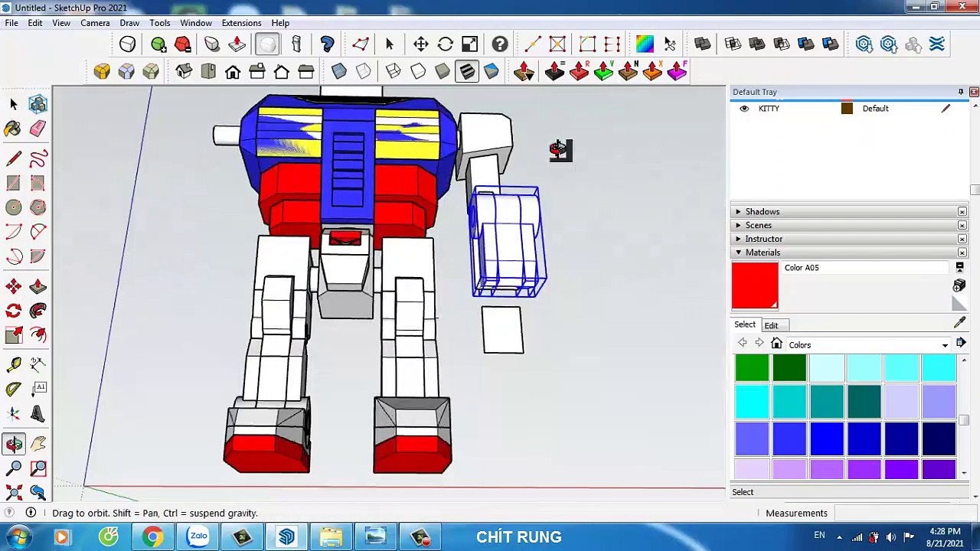Image resolution: width=980 pixels, height=551 pixels.
Task: Pin the Default Tray panel
Action: (961, 92)
